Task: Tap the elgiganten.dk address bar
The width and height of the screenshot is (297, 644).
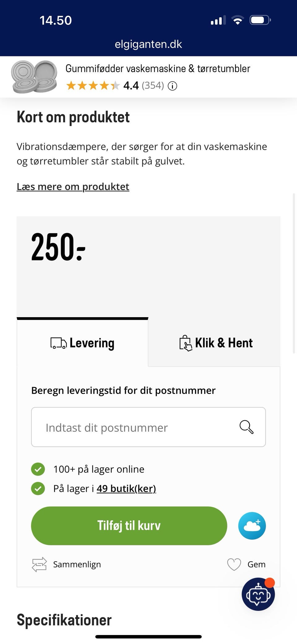Action: (148, 44)
